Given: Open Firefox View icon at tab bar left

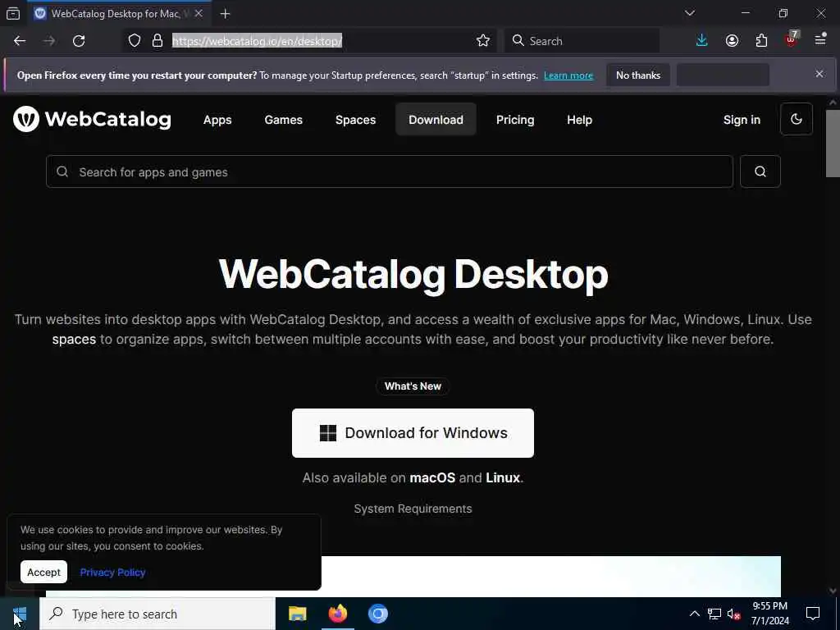Looking at the screenshot, I should (13, 13).
